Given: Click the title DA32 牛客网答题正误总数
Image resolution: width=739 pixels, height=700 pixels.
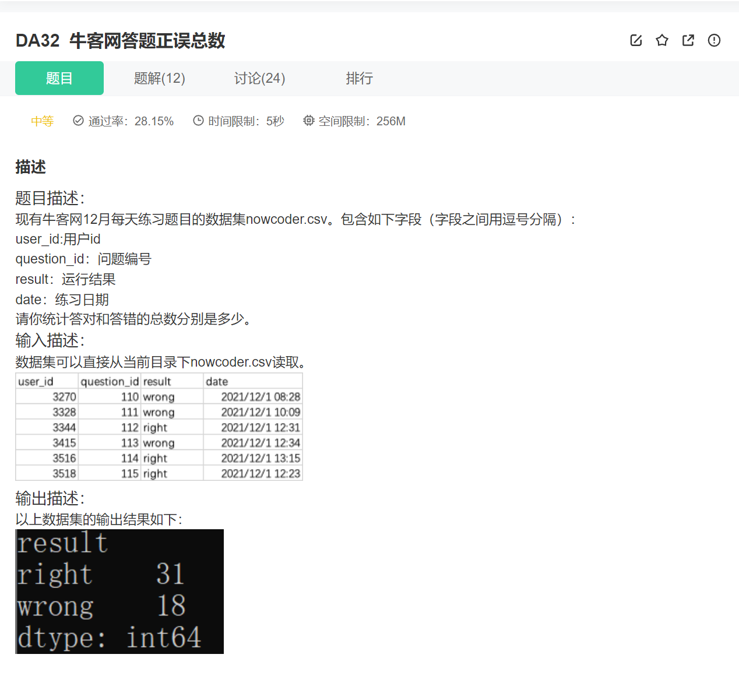Looking at the screenshot, I should (121, 41).
